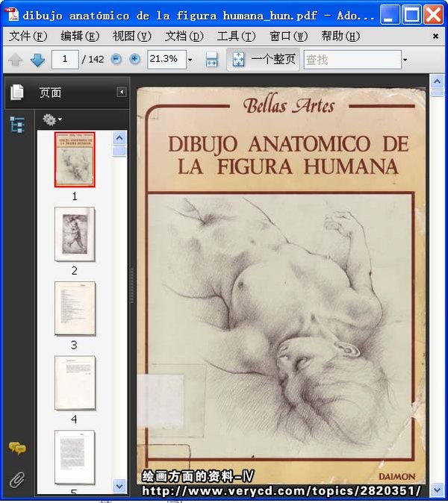Select page 2 thumbnail
This screenshot has width=448, height=503.
coord(74,234)
